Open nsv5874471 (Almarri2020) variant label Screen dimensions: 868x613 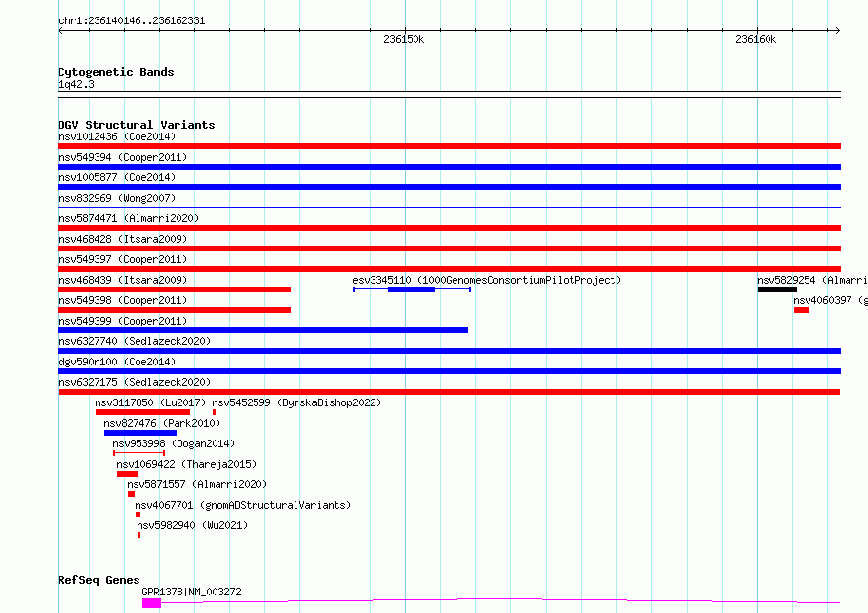tap(129, 218)
